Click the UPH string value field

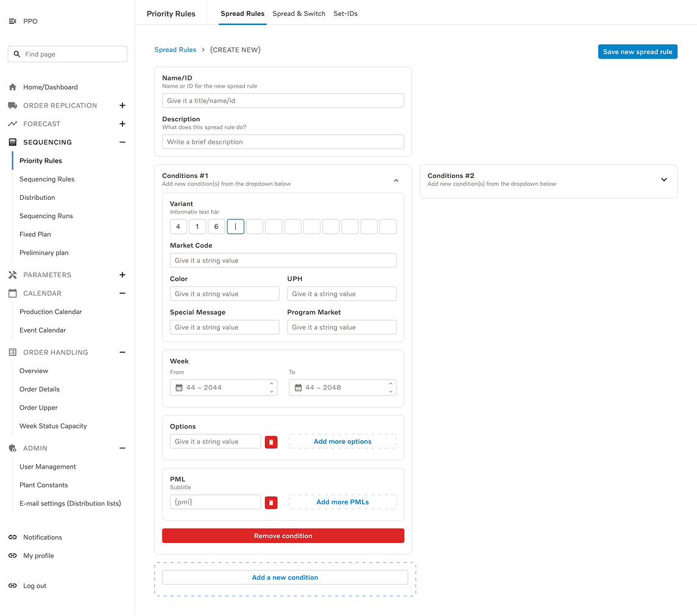[342, 294]
